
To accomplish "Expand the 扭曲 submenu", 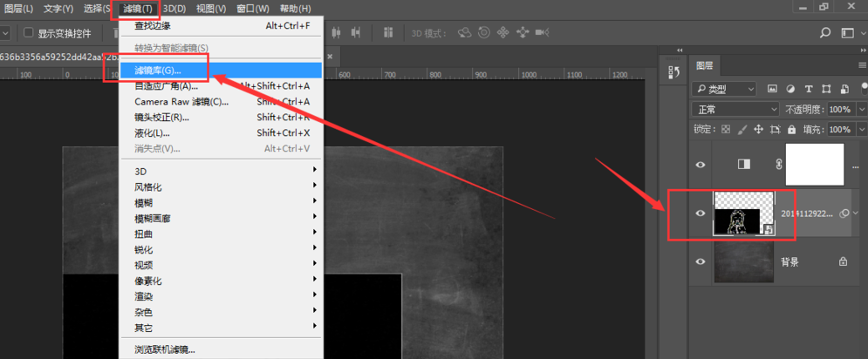I will click(x=222, y=234).
